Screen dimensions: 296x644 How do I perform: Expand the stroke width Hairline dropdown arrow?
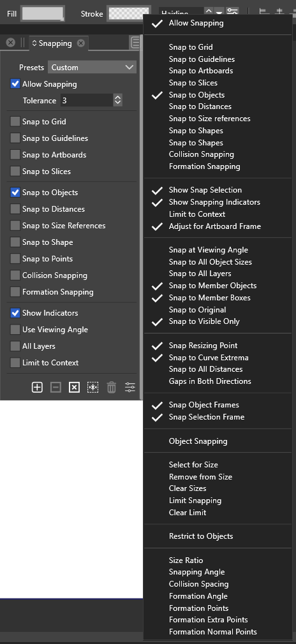(219, 12)
